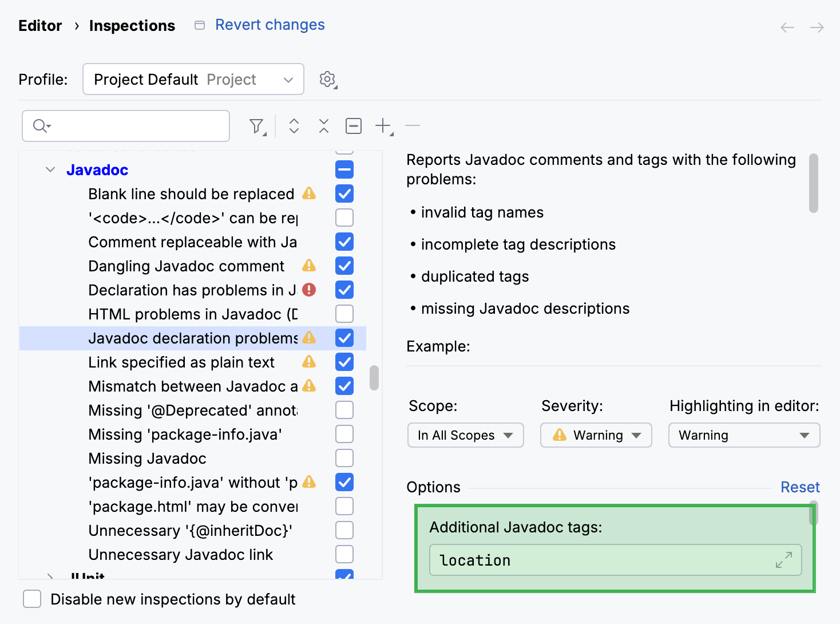Disable the 'Dangling Javadoc comment' inspection

click(344, 266)
